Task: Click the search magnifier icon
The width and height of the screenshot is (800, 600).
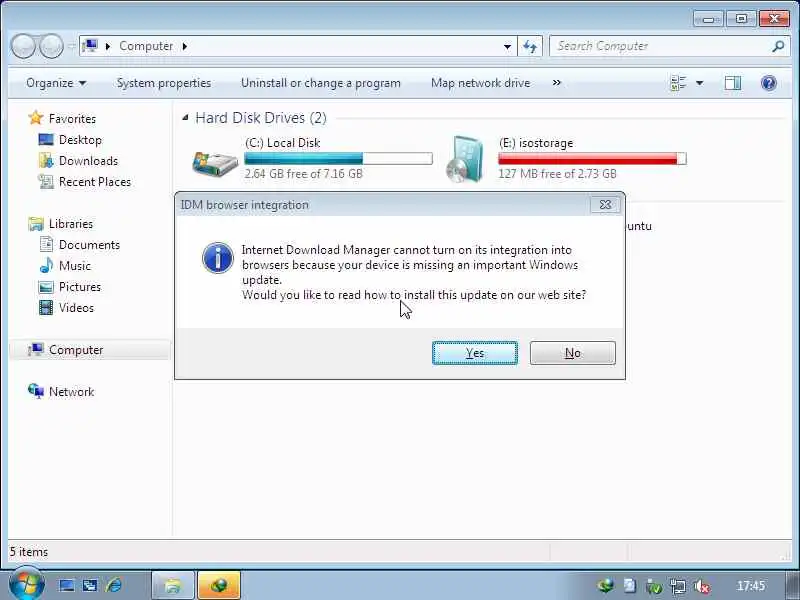Action: coord(778,46)
